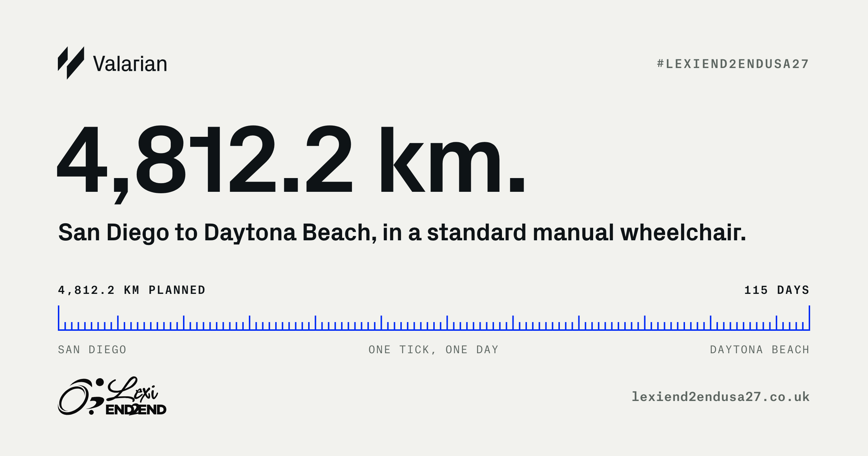Click the ONE TICK, ONE DAY caption

(x=433, y=350)
